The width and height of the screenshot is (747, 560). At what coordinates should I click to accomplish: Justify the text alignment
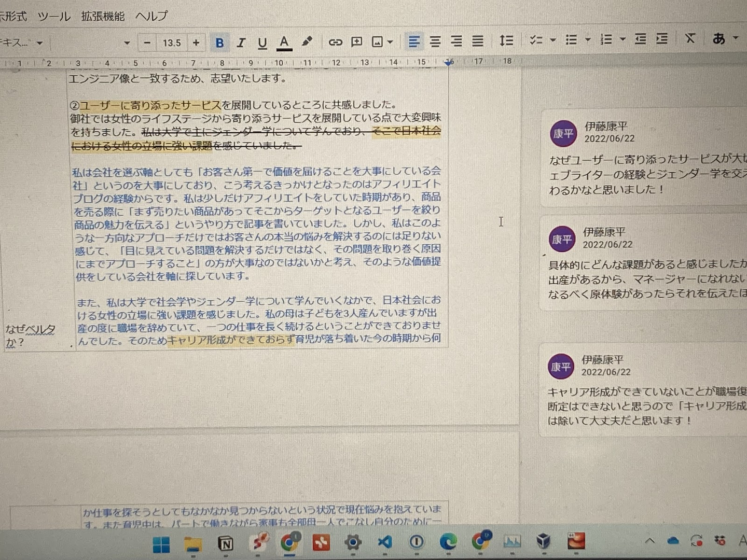coord(478,41)
